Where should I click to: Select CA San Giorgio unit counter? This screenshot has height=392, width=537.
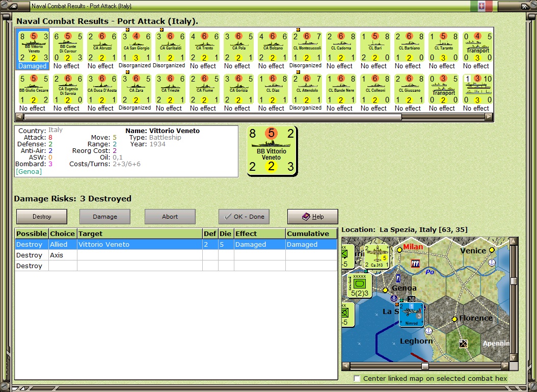point(136,46)
